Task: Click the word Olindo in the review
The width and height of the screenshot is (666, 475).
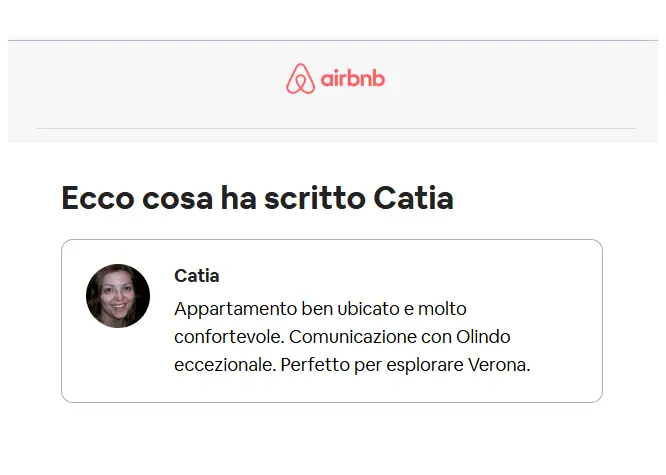Action: click(x=483, y=337)
